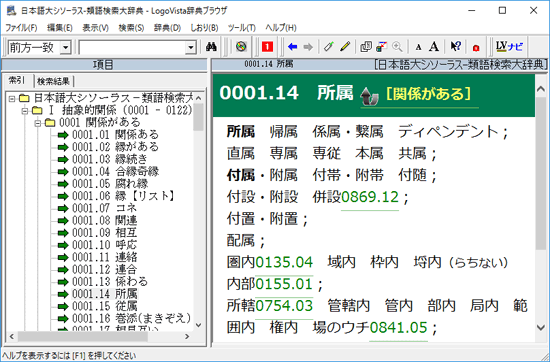Click content pane scroll down arrow

[541, 328]
